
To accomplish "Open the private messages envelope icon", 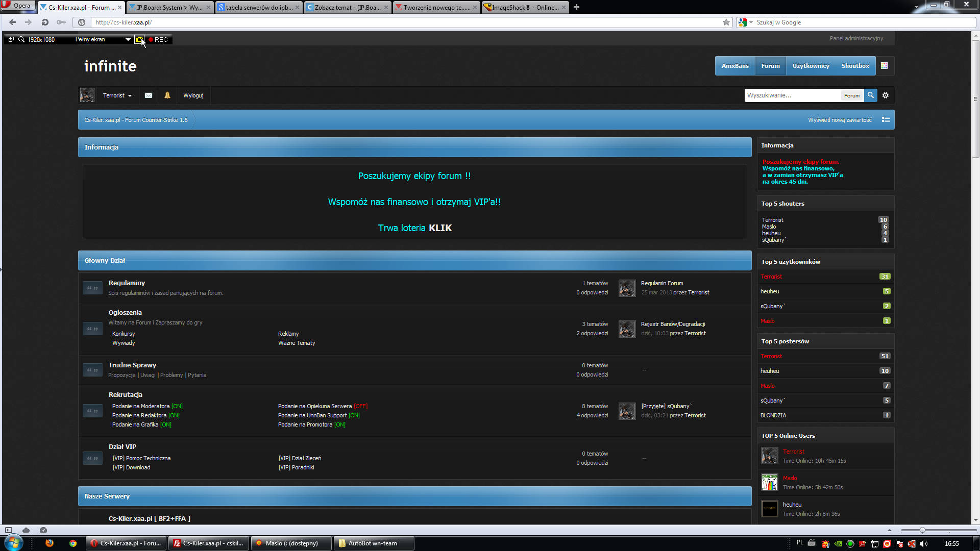I will click(149, 95).
